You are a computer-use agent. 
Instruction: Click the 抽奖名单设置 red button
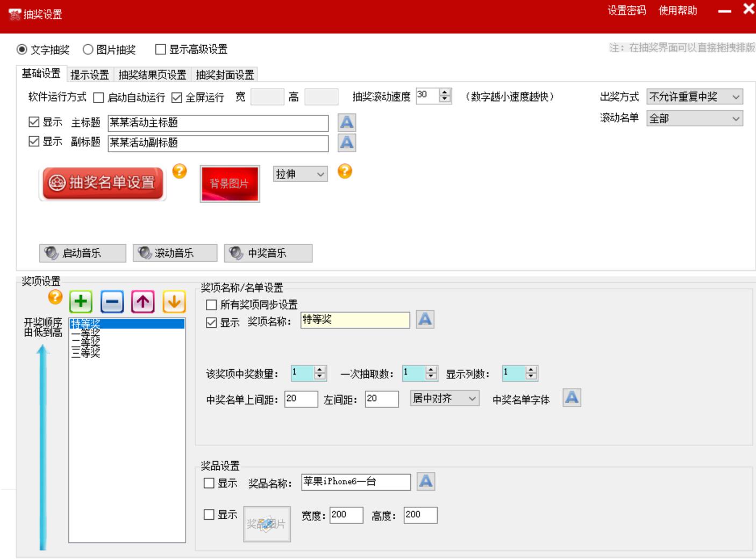pos(102,183)
